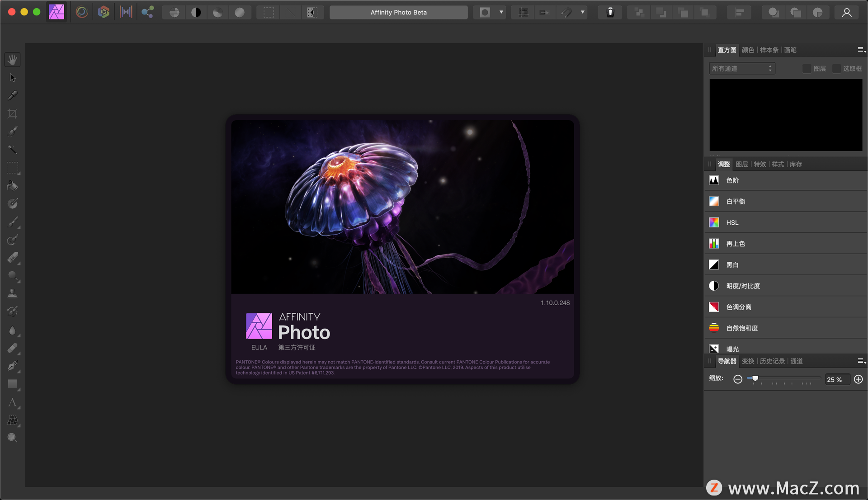Click the zoom in plus button

click(x=859, y=379)
